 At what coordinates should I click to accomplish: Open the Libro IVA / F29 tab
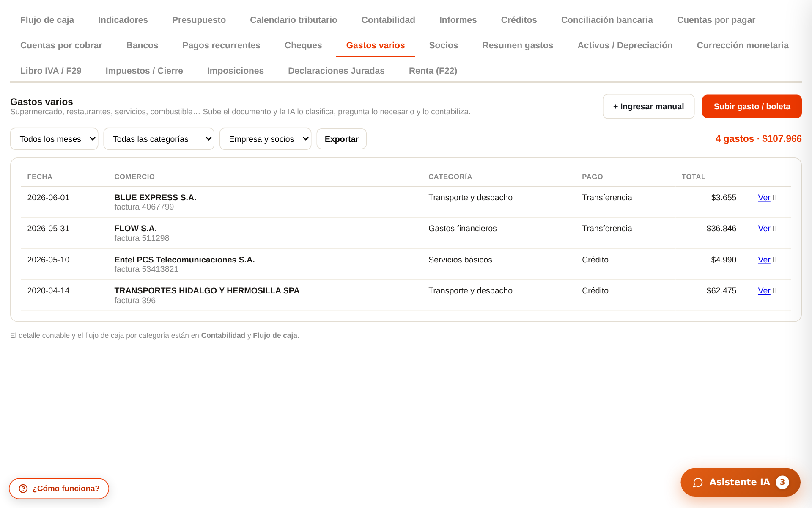(51, 71)
